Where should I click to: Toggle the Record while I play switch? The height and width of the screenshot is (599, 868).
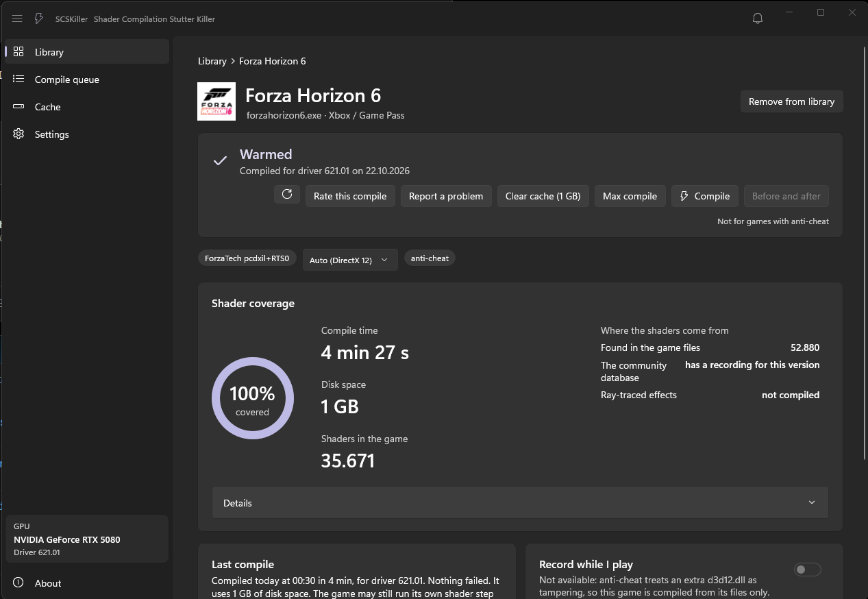808,570
